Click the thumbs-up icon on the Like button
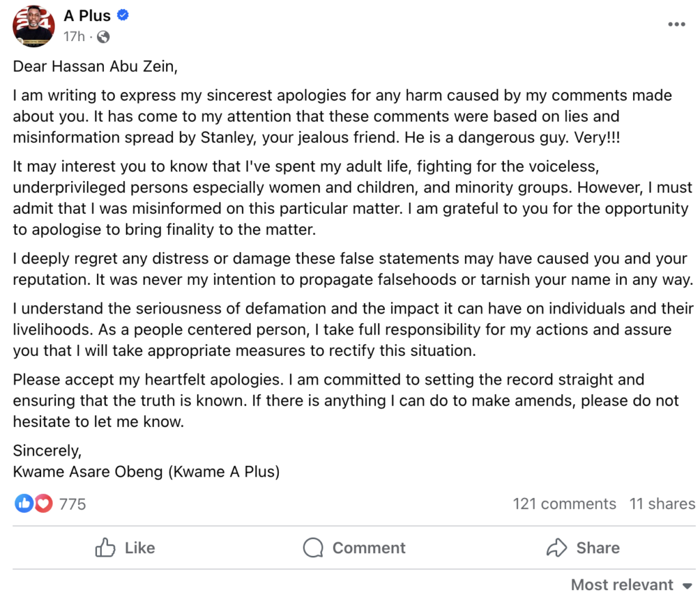This screenshot has height=597, width=700. click(105, 548)
